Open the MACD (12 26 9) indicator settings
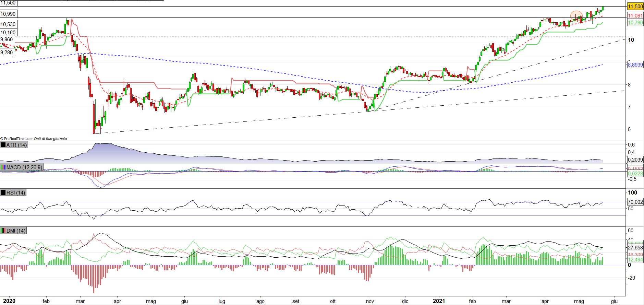 click(x=24, y=167)
